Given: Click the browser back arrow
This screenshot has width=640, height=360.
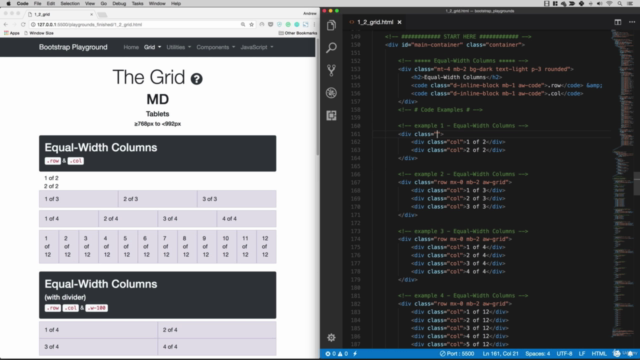Looking at the screenshot, I should [x=6, y=24].
